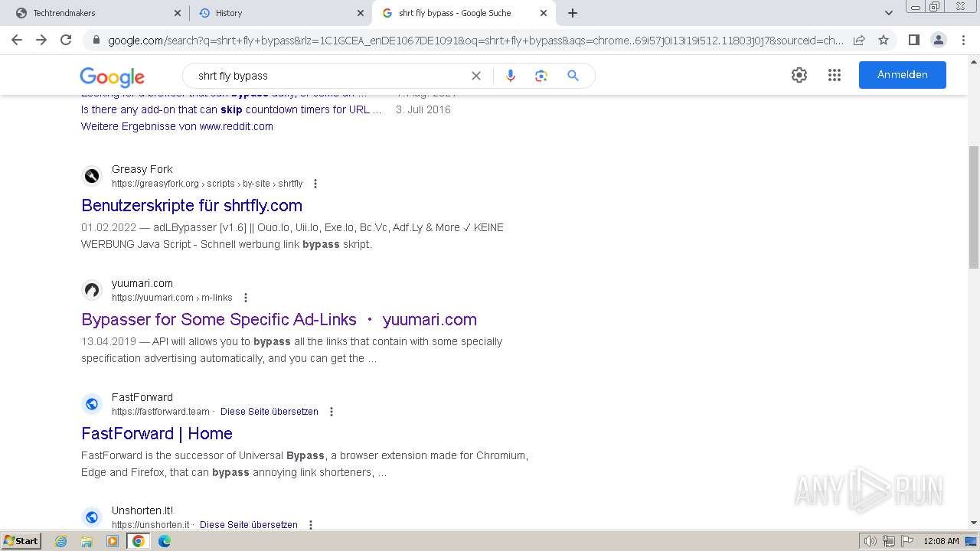Open reddit link about skip countdown timers
The width and height of the screenshot is (980, 551).
(x=231, y=109)
